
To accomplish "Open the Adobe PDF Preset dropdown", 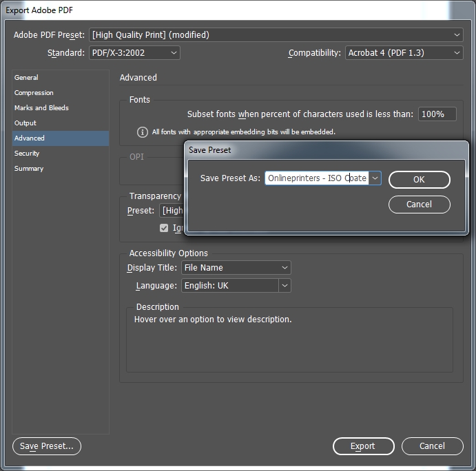I will [x=276, y=35].
